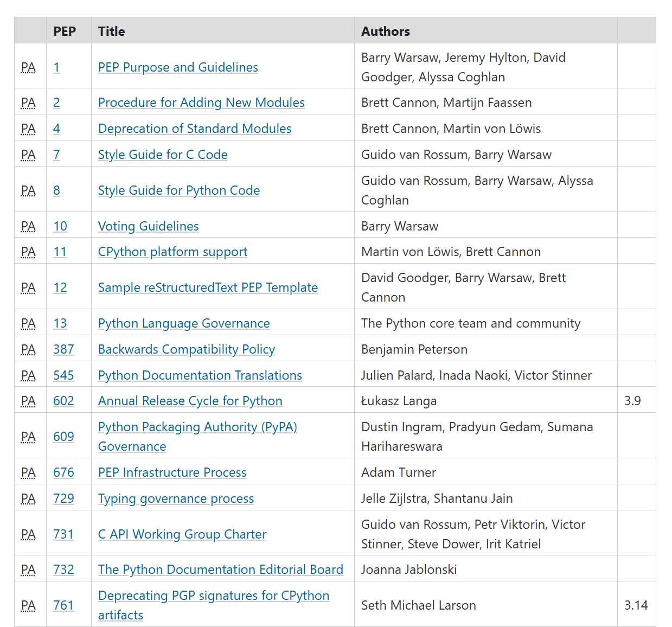The height and width of the screenshot is (627, 672).
Task: Click PEP number 8 link
Action: tap(56, 190)
